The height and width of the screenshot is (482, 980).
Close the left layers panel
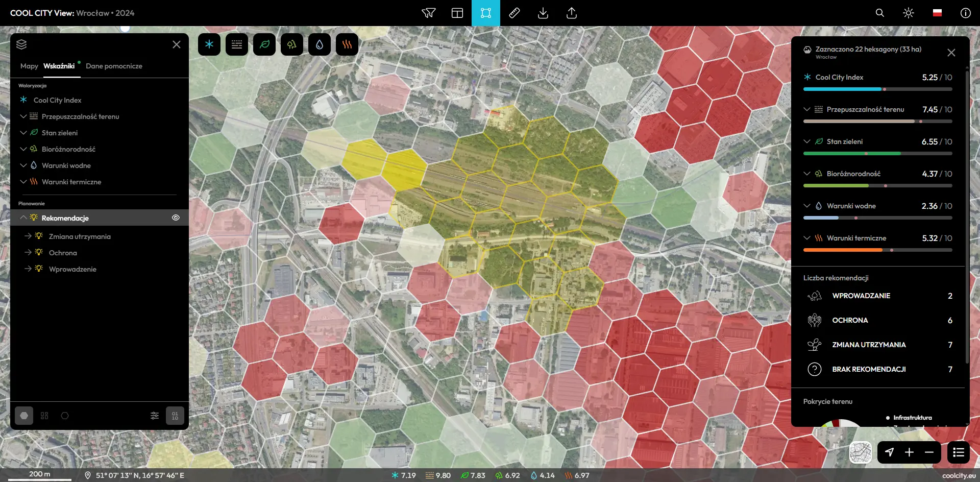[x=177, y=44]
